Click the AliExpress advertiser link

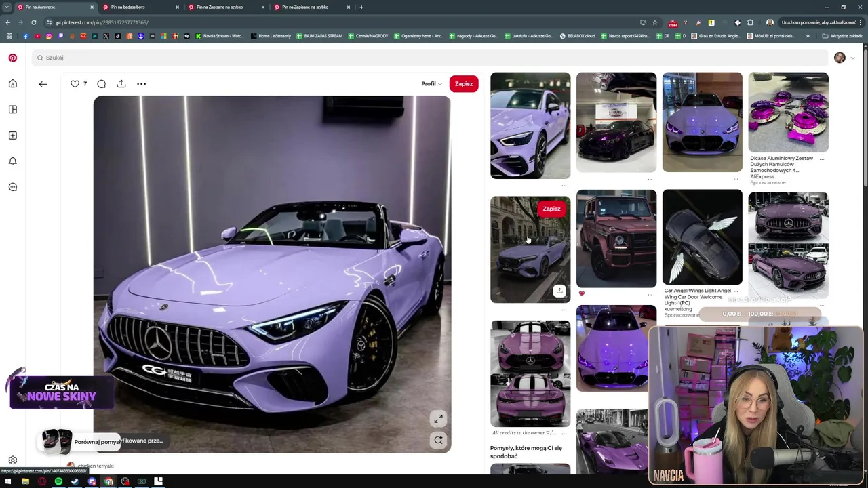click(762, 177)
